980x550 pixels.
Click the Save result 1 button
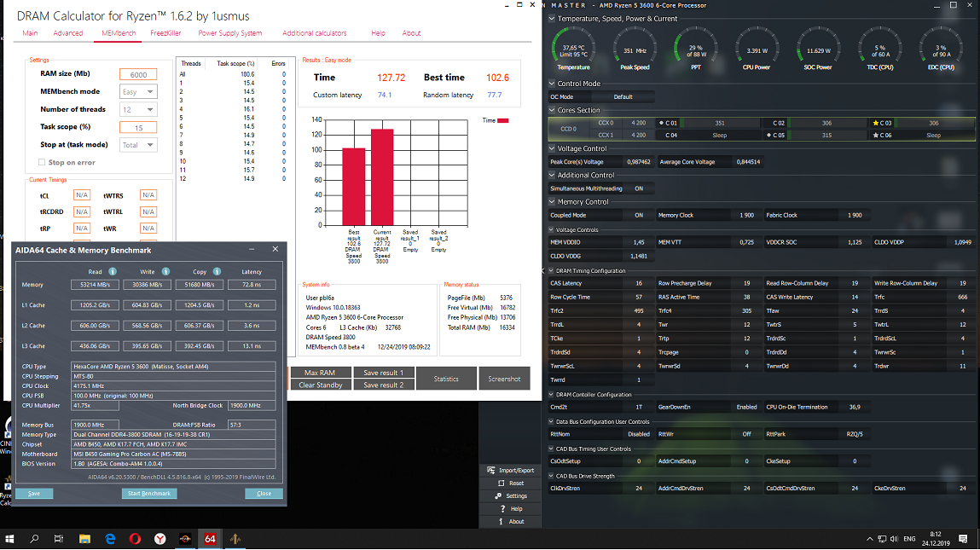384,373
